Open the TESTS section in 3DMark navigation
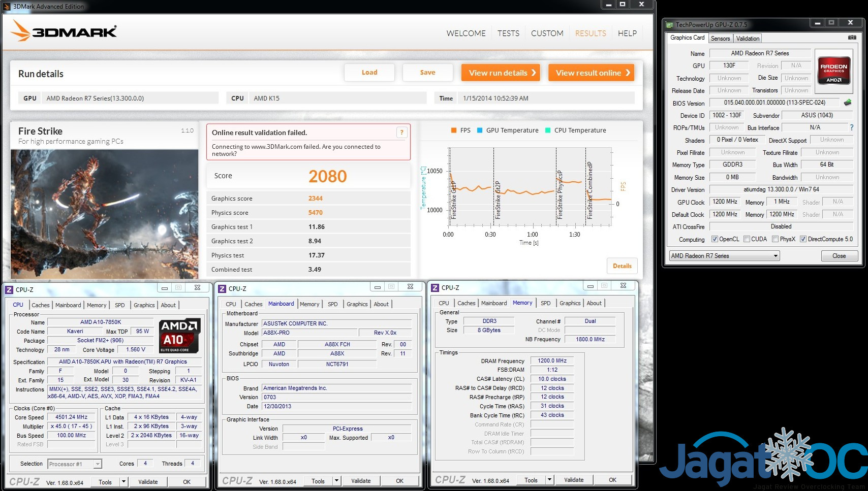The height and width of the screenshot is (491, 868). [x=508, y=34]
